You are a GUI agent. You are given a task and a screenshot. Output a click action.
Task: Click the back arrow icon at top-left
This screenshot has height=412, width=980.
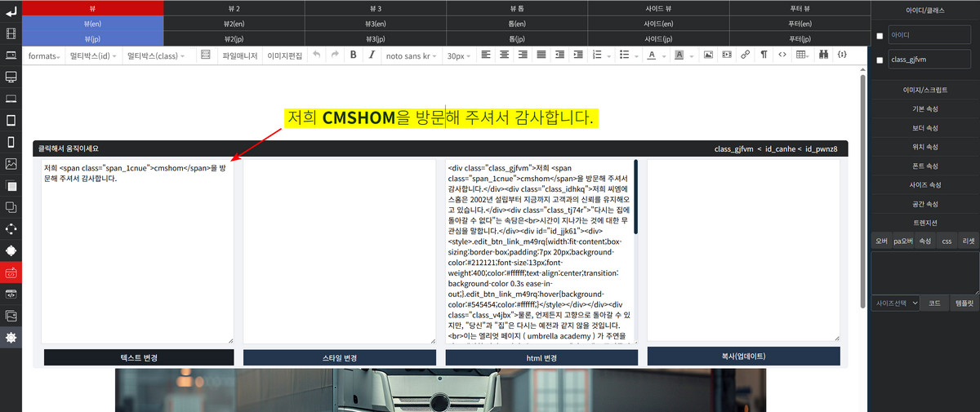(11, 11)
